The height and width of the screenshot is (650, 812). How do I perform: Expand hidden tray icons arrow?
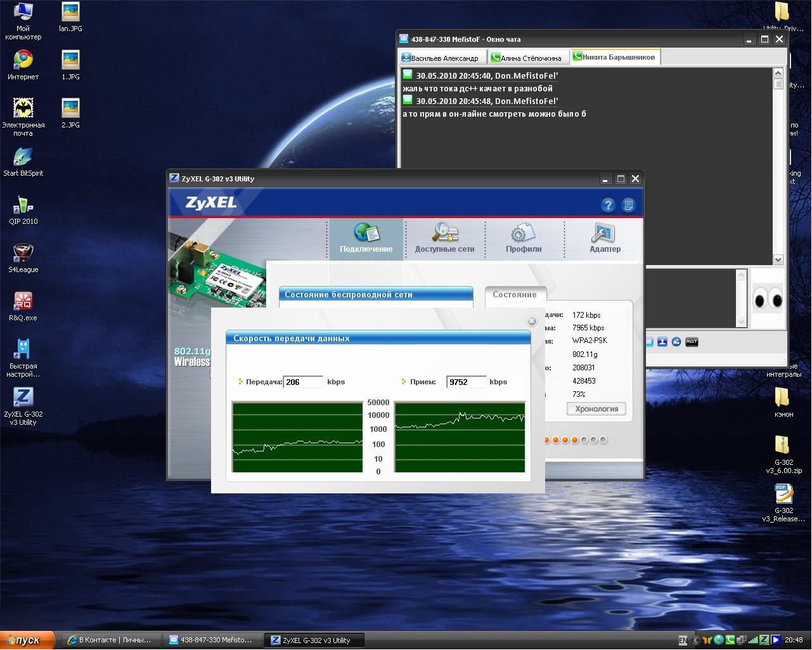[x=697, y=640]
